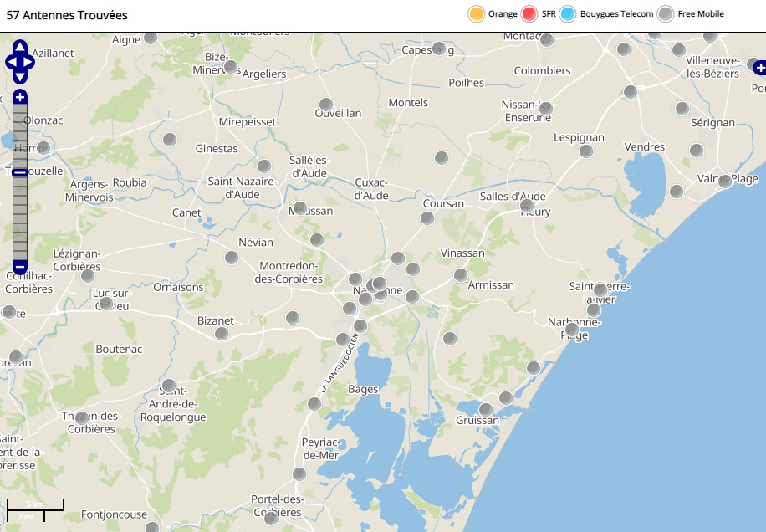Click the Bages town label
Viewport: 766px width, 532px height.
pyautogui.click(x=363, y=389)
